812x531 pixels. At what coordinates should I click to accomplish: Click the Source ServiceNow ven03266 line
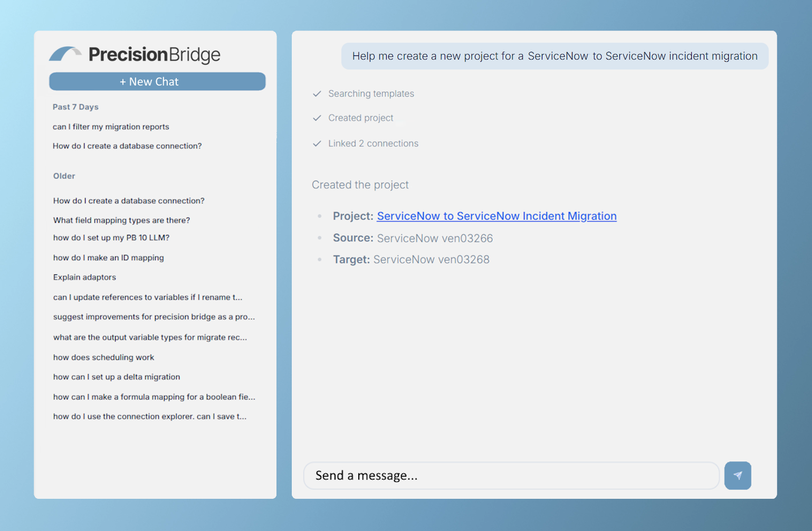(x=413, y=238)
